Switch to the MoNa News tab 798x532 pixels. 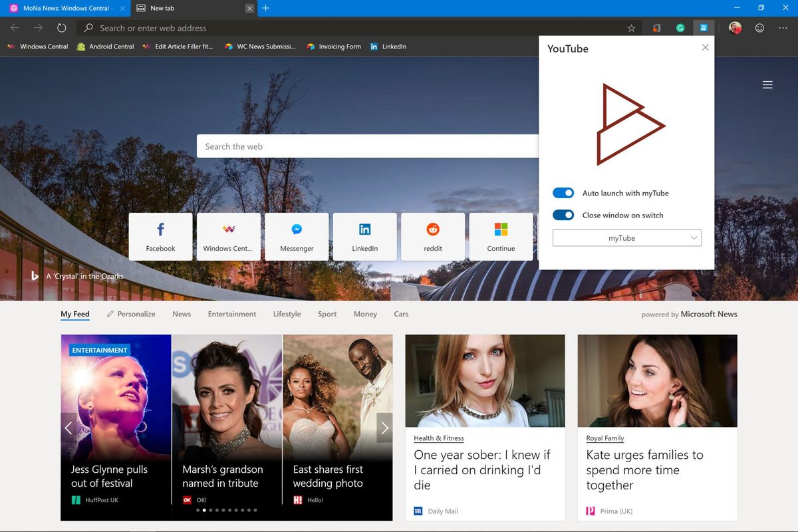coord(63,9)
